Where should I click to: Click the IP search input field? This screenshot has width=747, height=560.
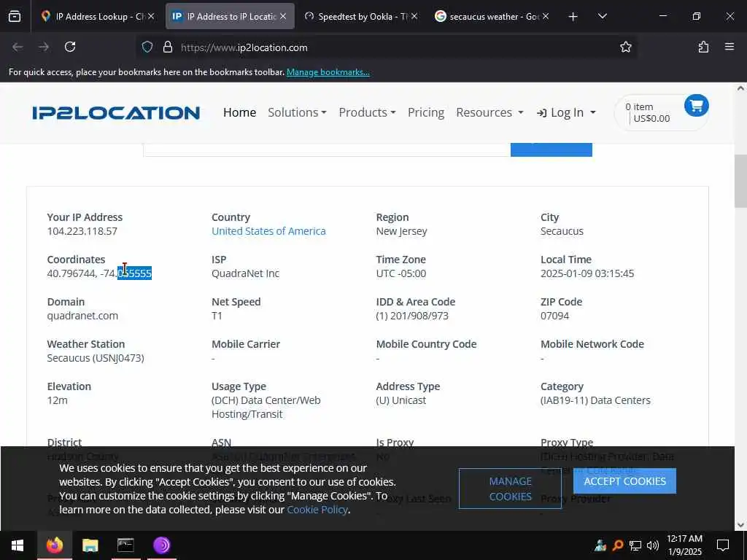(x=327, y=149)
